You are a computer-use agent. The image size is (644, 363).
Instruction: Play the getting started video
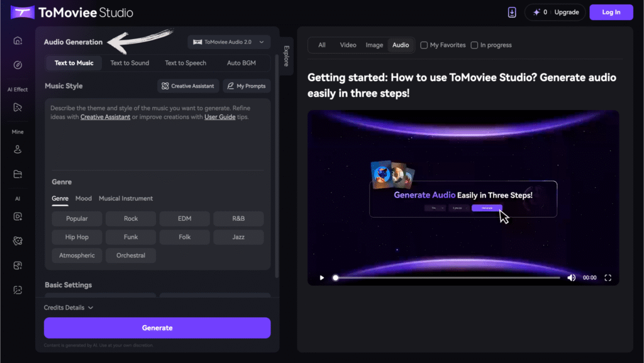tap(321, 277)
